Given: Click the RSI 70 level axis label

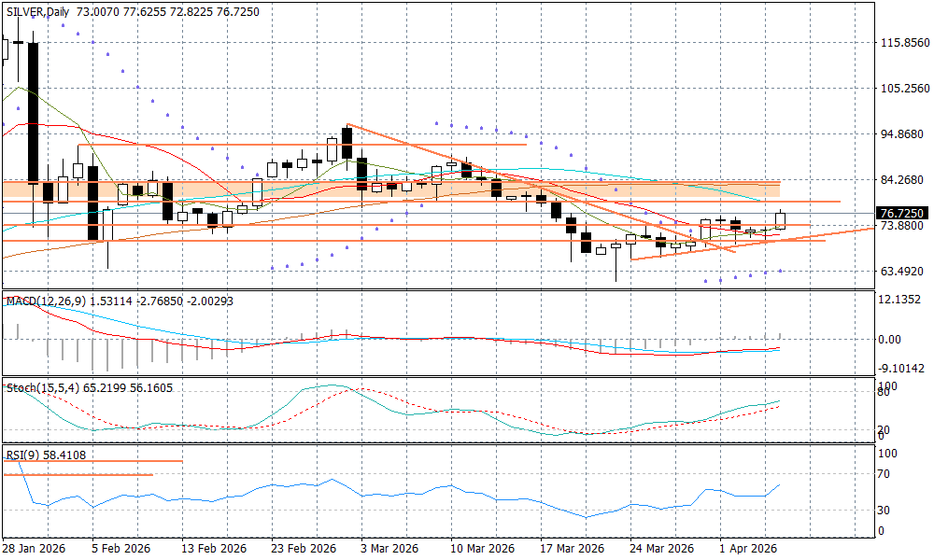Looking at the screenshot, I should point(883,474).
